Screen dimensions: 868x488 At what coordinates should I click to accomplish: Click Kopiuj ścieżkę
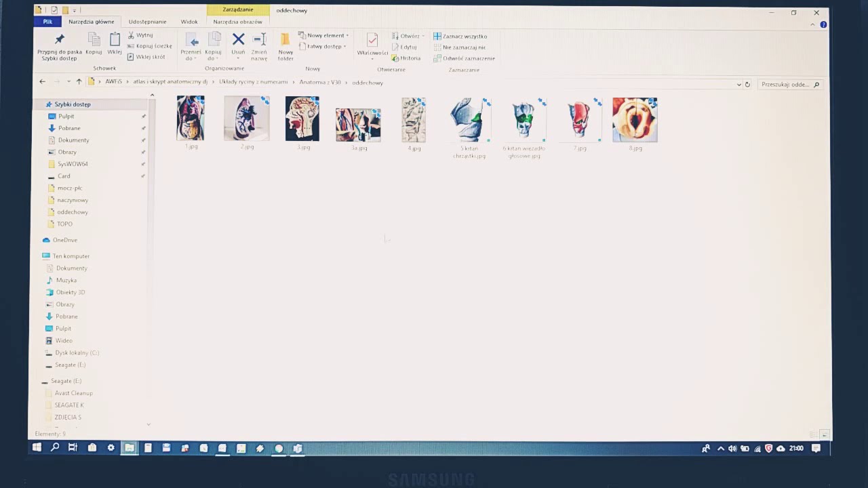pyautogui.click(x=150, y=46)
